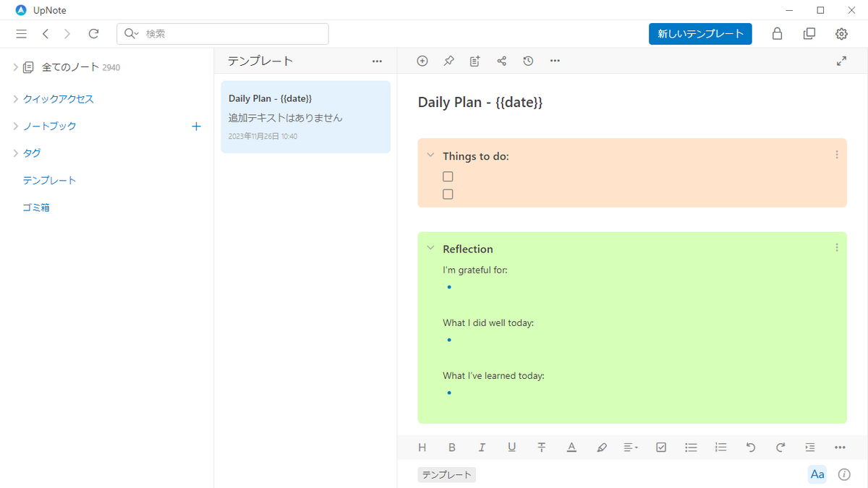The image size is (868, 488).
Task: Apply strikethrough formatting
Action: coord(542,448)
